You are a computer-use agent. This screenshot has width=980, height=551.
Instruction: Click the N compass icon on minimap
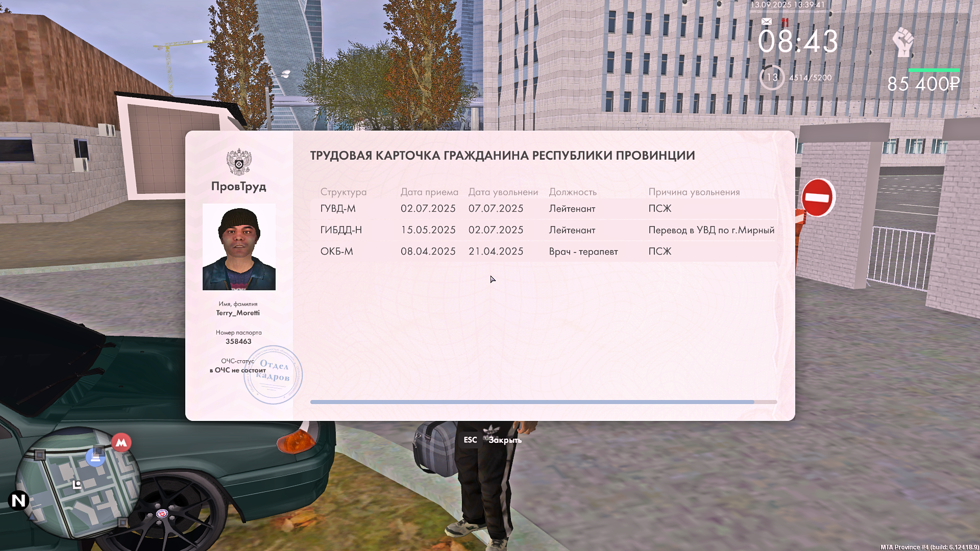18,500
